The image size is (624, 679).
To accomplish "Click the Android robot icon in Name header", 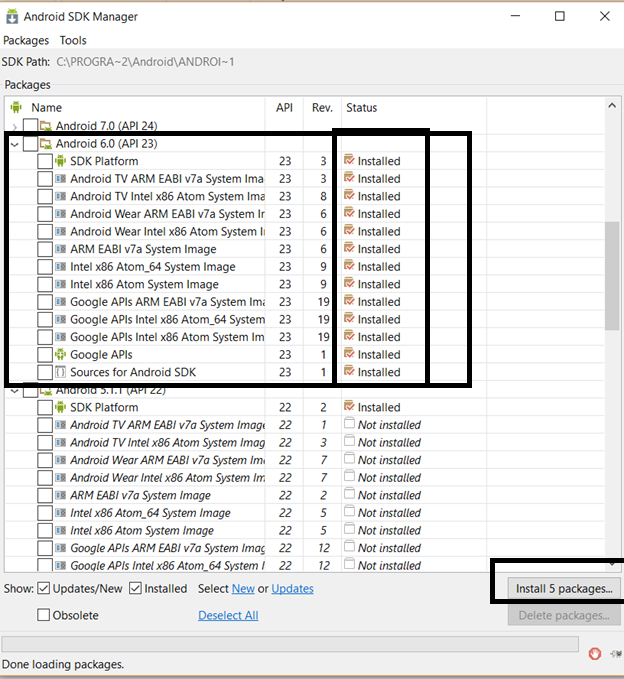I will pyautogui.click(x=16, y=107).
